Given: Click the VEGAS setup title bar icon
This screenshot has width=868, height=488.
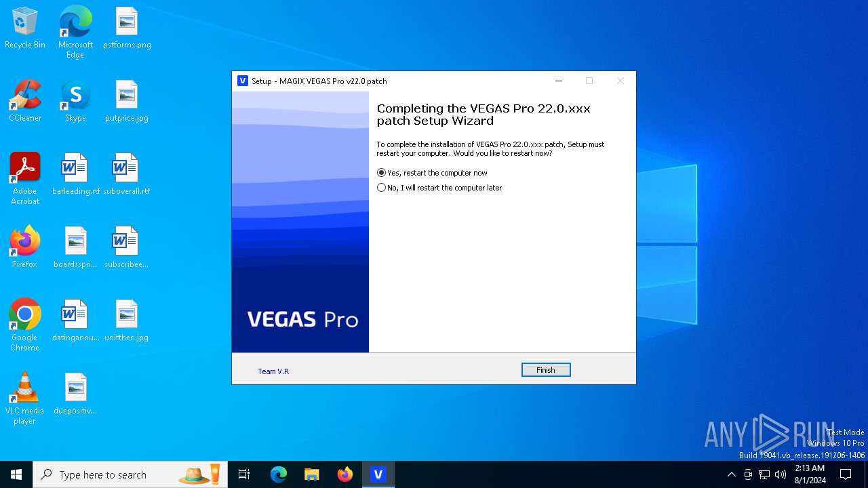Looking at the screenshot, I should pyautogui.click(x=243, y=81).
